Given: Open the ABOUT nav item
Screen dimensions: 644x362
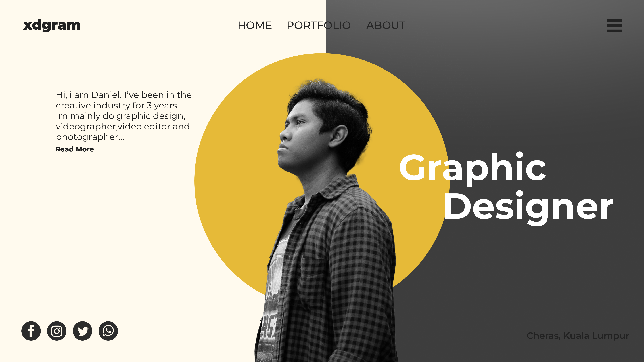Looking at the screenshot, I should pos(386,25).
